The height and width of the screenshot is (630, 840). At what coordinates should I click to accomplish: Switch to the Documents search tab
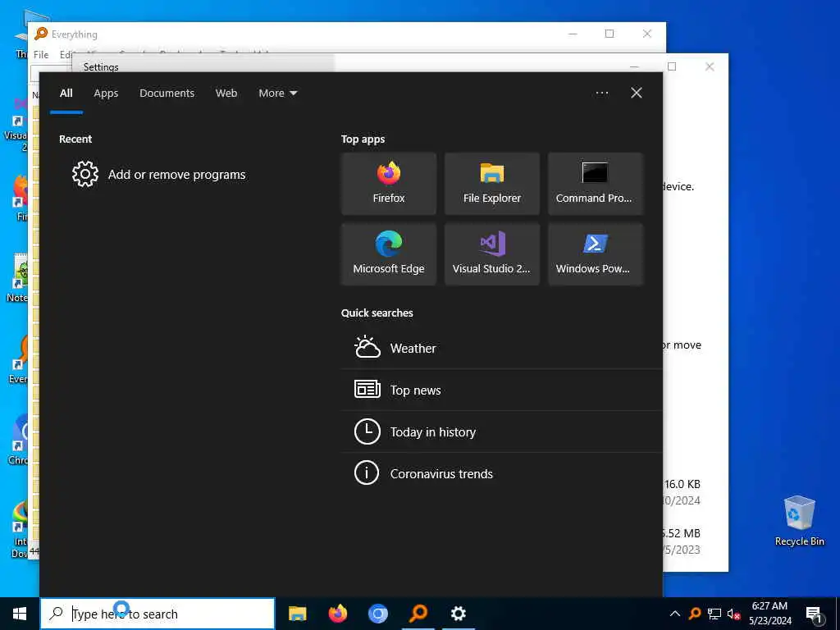point(167,94)
